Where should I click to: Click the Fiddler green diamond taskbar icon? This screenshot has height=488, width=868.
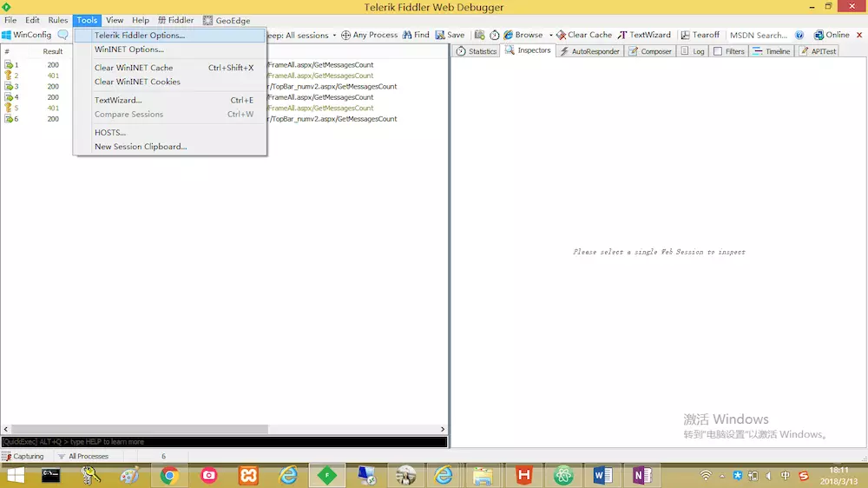[x=326, y=475]
